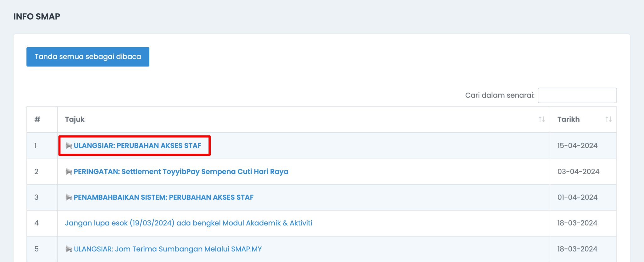This screenshot has height=262, width=644.
Task: Focus the Cari dalam senarai search box
Action: click(x=577, y=95)
